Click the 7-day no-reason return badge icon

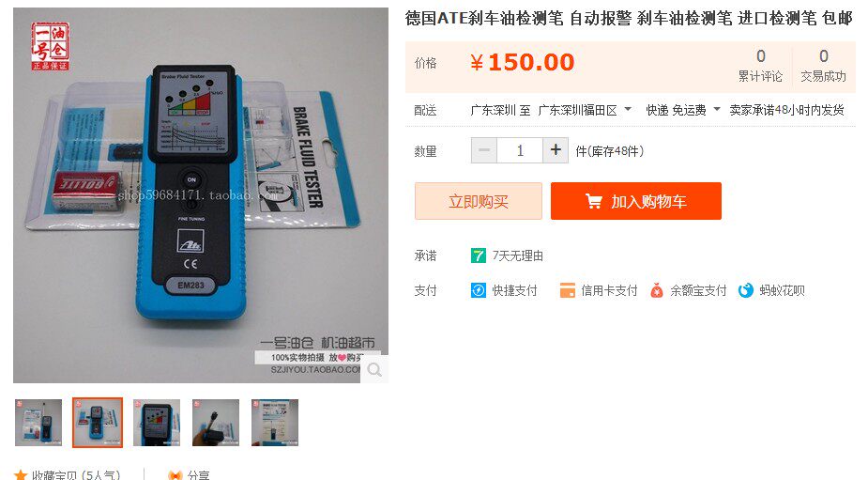click(x=479, y=255)
